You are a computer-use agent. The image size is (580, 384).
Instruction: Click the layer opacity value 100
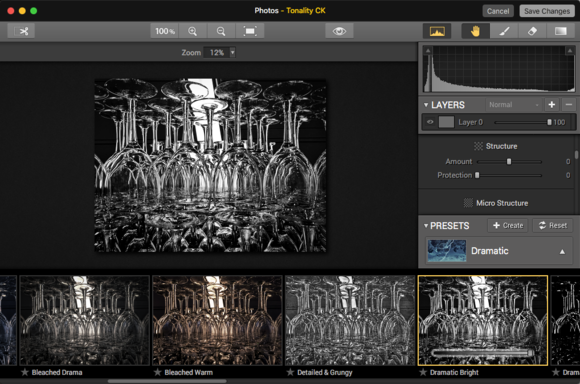pyautogui.click(x=559, y=122)
